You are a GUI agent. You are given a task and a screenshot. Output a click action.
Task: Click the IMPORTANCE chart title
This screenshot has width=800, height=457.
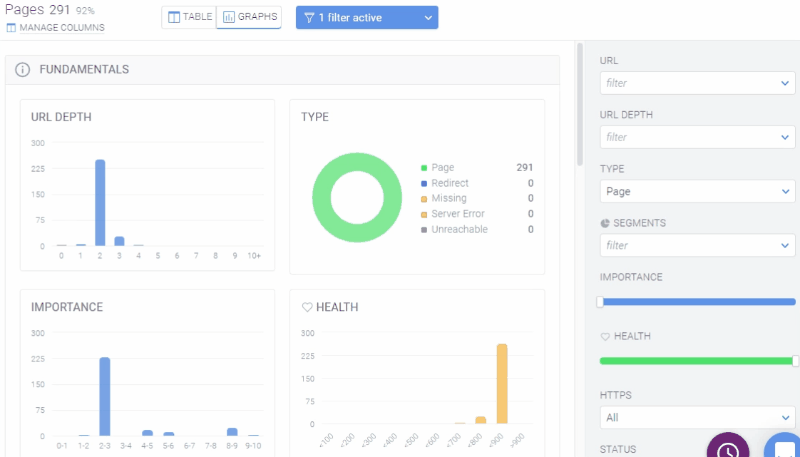point(67,307)
